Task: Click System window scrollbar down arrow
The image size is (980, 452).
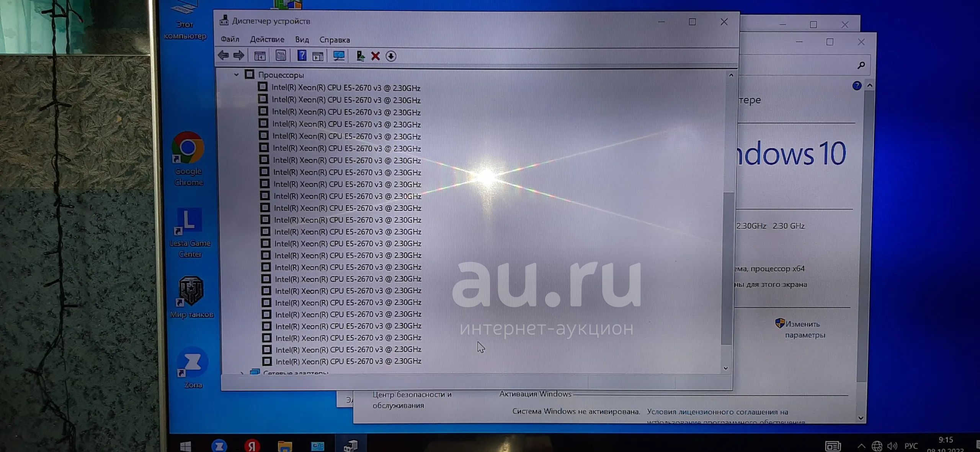Action: point(861,418)
